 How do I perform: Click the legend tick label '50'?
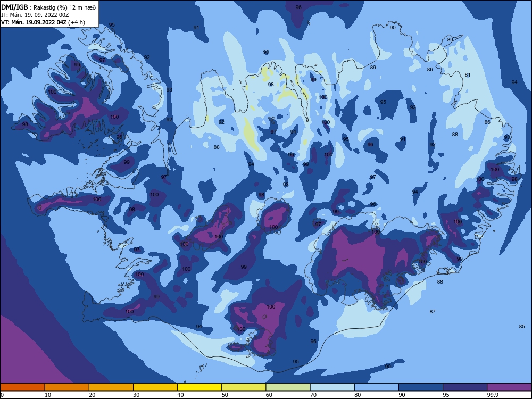[x=225, y=395]
